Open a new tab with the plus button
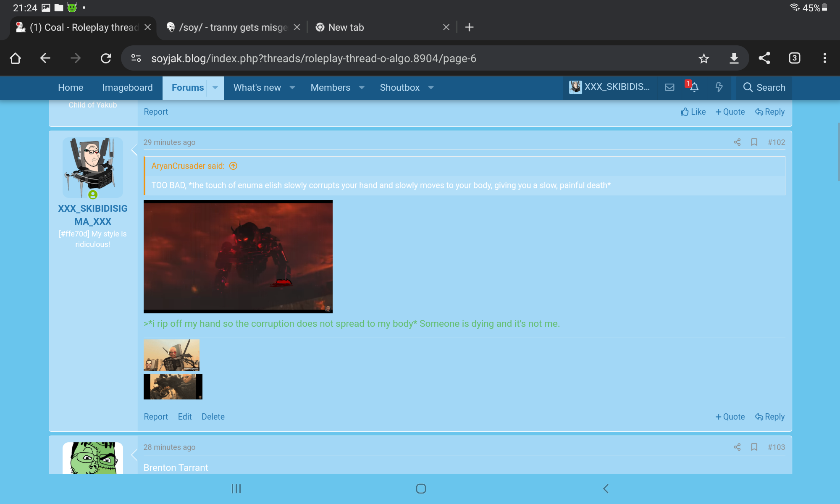 coord(470,27)
